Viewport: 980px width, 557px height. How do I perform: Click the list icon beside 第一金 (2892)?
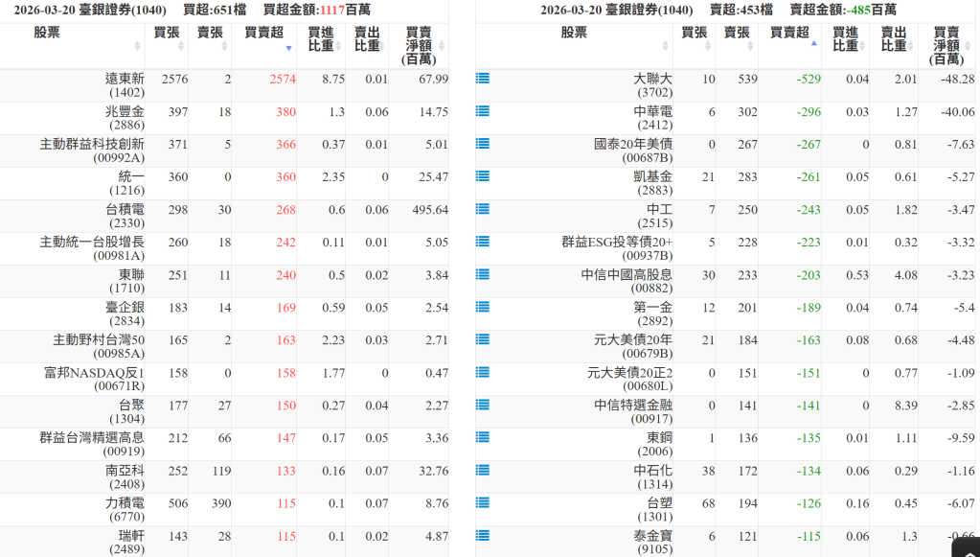coord(483,307)
